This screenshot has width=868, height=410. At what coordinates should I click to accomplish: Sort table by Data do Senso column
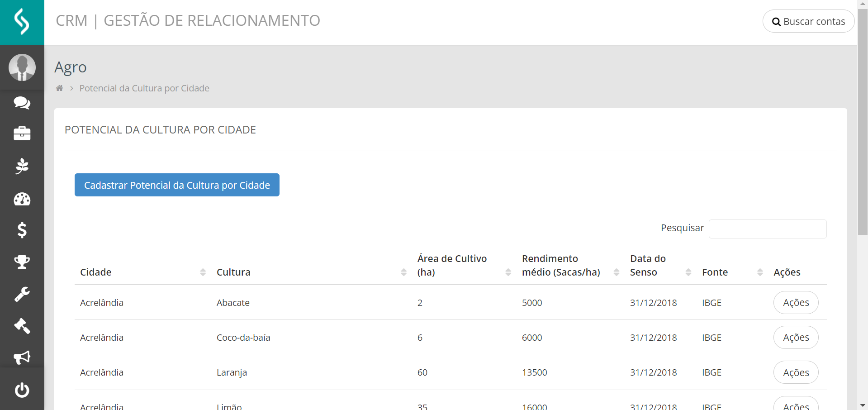[660, 265]
